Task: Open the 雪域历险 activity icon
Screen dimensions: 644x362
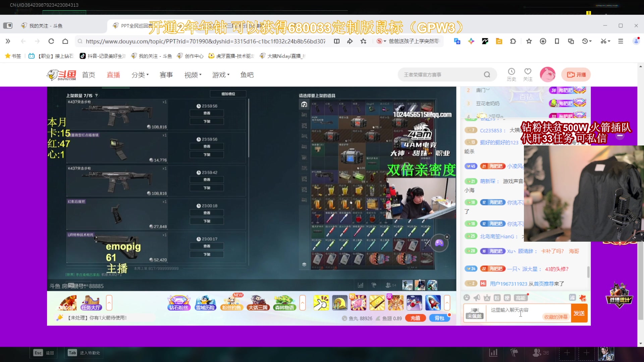Action: (x=205, y=303)
